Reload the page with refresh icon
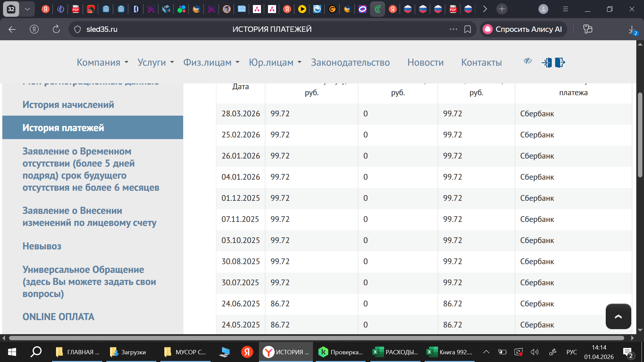 [x=56, y=29]
